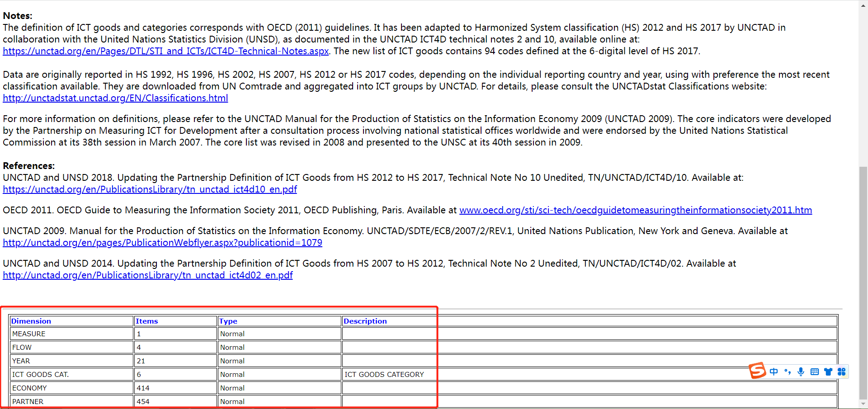This screenshot has width=868, height=409.
Task: Select the FLOW dimension cell
Action: coord(72,348)
